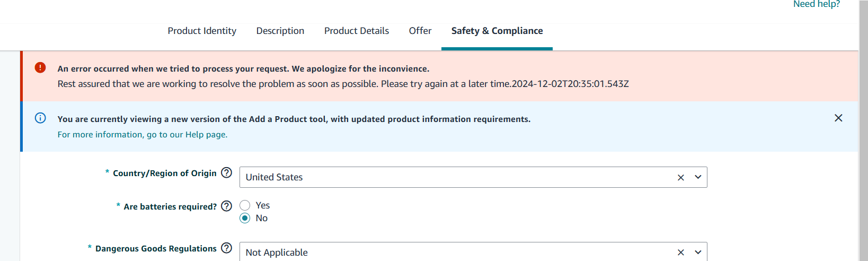Expand Dangerous Goods Regulations dropdown arrow
868x261 pixels.
[698, 253]
